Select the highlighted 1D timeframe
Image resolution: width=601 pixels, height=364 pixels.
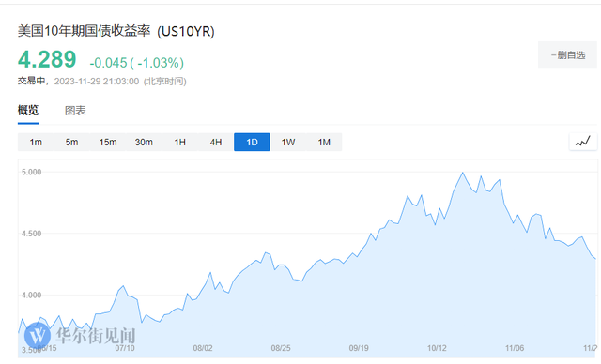(252, 142)
